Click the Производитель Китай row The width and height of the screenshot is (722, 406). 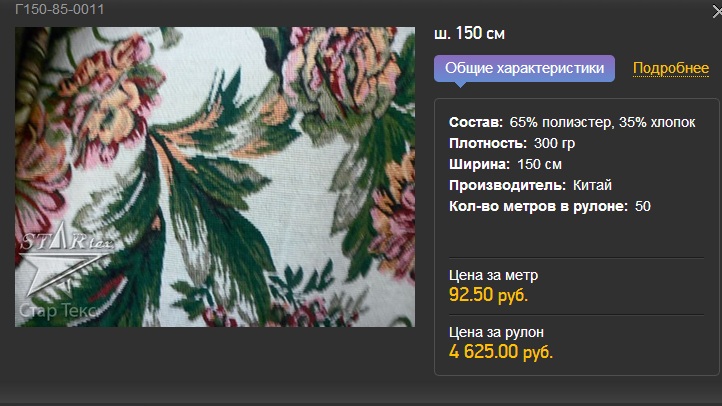click(x=530, y=185)
